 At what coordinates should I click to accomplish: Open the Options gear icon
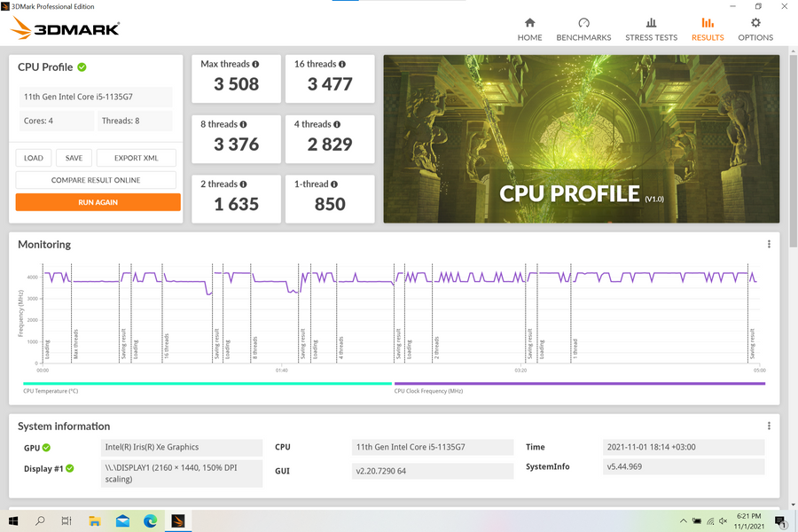pos(755,24)
